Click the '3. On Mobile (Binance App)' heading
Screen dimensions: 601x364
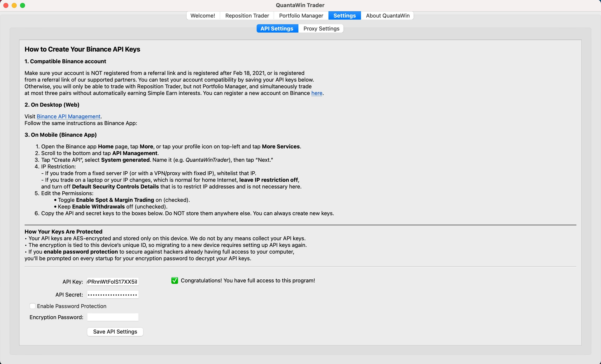coord(61,135)
